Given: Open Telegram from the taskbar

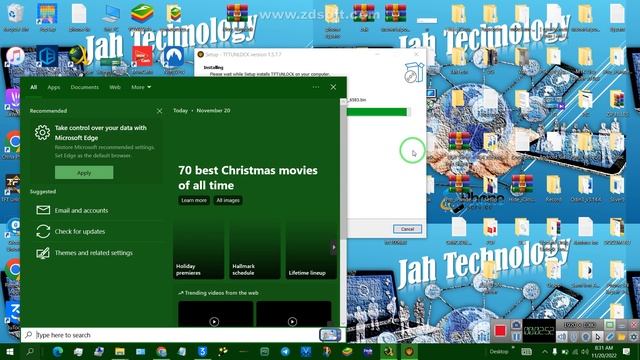Looking at the screenshot, I should click(x=285, y=351).
